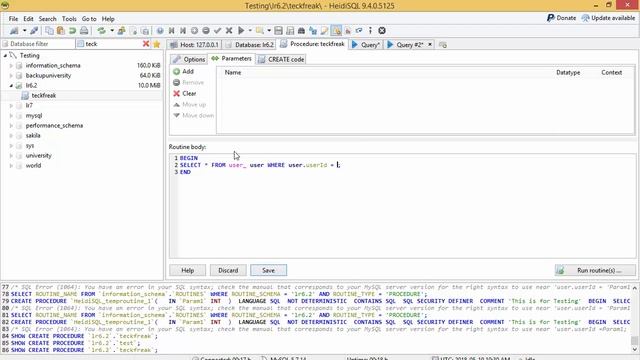Clear the table filter with red X
The width and height of the screenshot is (640, 360).
pyautogui.click(x=146, y=44)
